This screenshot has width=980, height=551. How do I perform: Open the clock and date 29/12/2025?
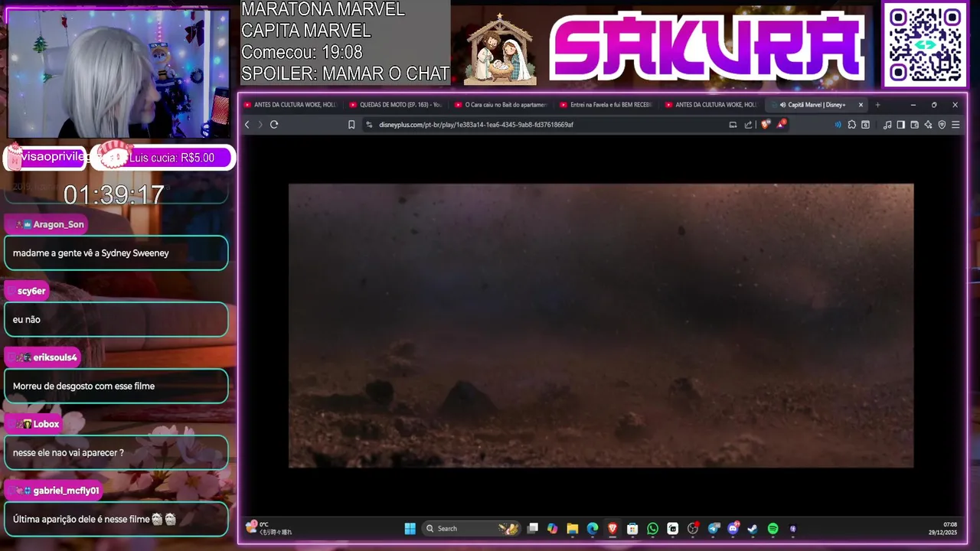click(943, 528)
